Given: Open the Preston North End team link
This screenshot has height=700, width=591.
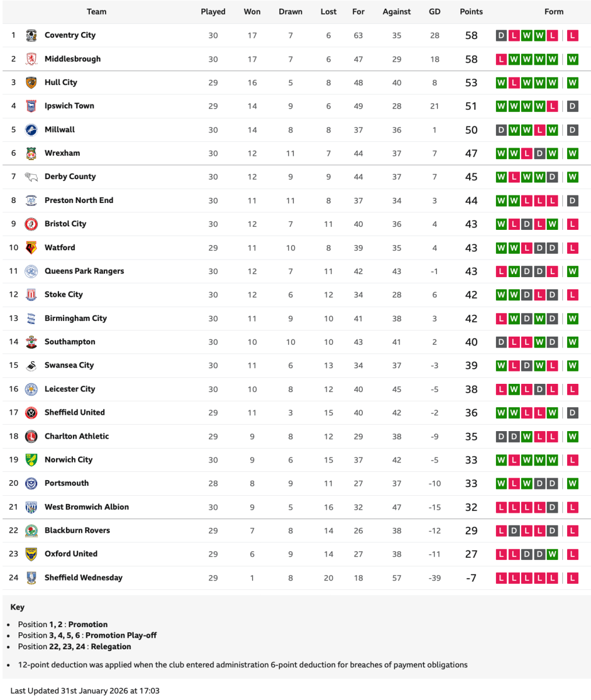Looking at the screenshot, I should [79, 200].
